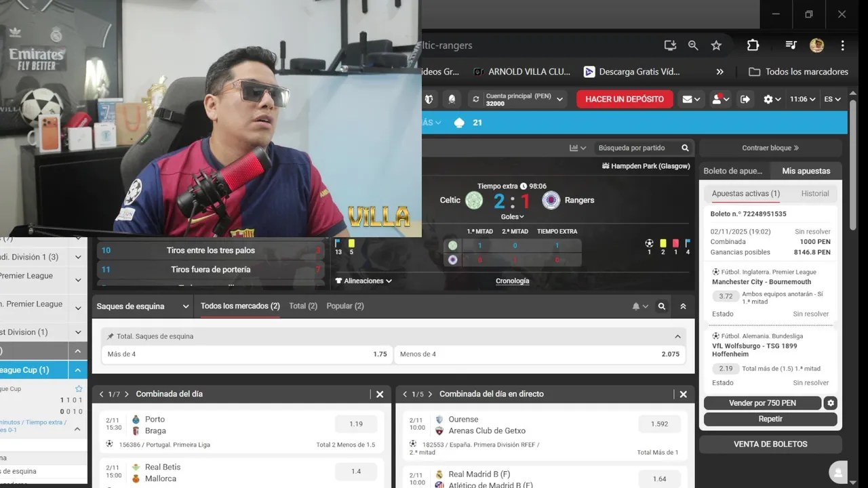Select the Apuestas activas (1) tab
This screenshot has height=488, width=868.
[x=745, y=194]
